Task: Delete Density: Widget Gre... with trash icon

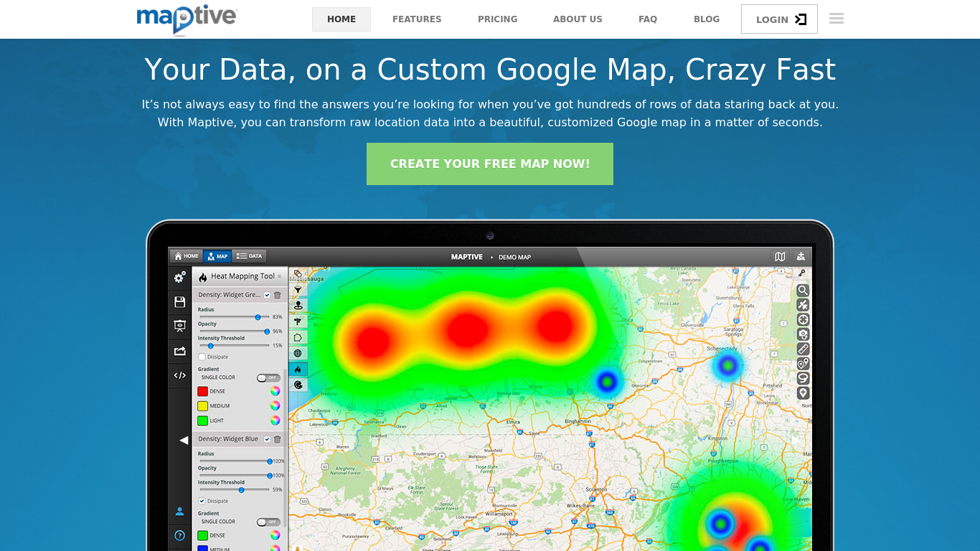Action: point(277,295)
